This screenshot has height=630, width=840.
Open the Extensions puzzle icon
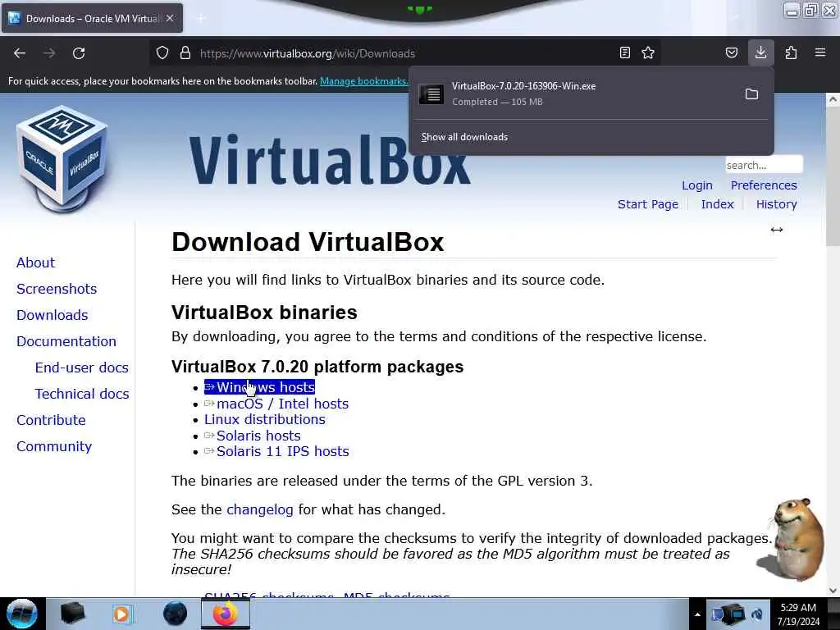pos(791,53)
